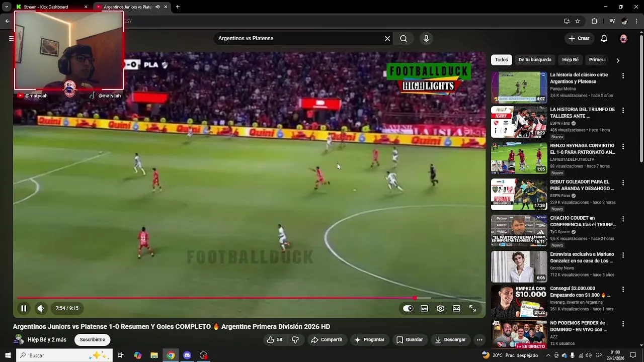This screenshot has height=362, width=644.
Task: Select the Primera filter chip
Action: pos(597,60)
